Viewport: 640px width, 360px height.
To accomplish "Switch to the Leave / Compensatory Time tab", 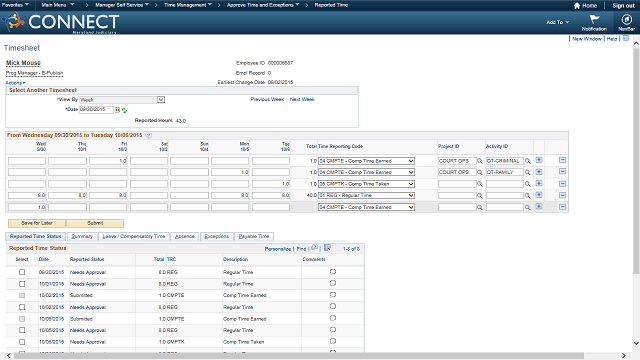I will [133, 236].
